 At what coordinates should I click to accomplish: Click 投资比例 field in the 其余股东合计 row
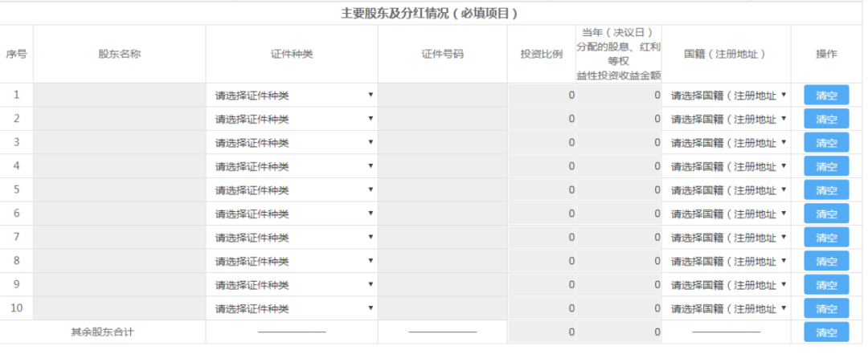pyautogui.click(x=542, y=332)
